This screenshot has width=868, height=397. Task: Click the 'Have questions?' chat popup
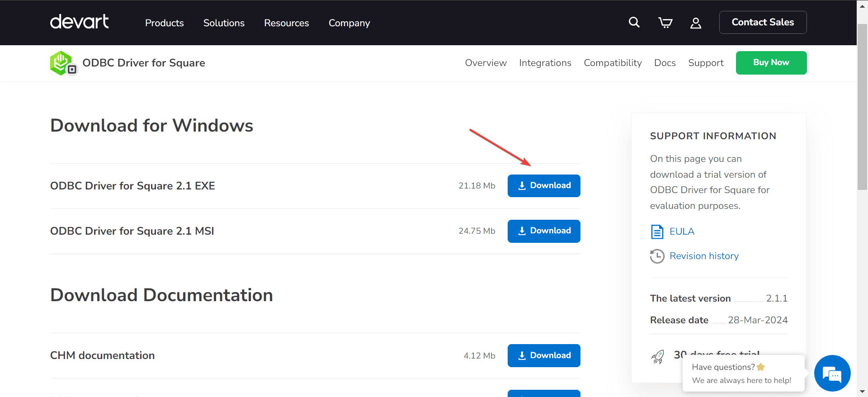tap(744, 373)
